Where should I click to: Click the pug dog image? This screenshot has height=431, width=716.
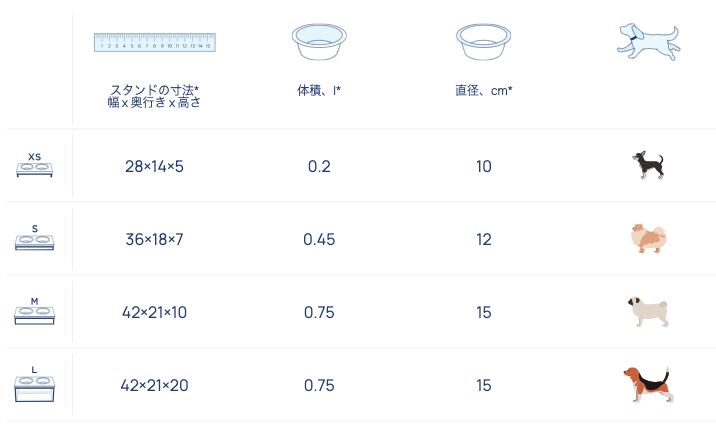(x=648, y=312)
